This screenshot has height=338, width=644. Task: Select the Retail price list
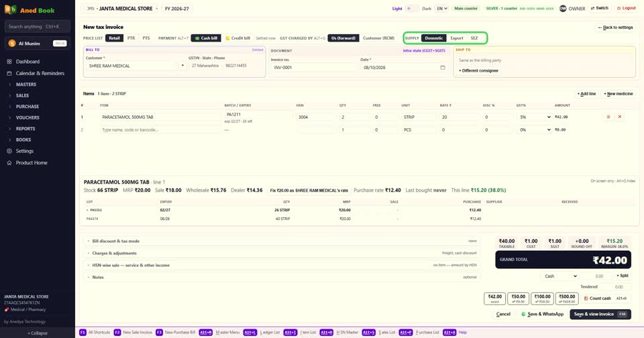click(x=114, y=38)
